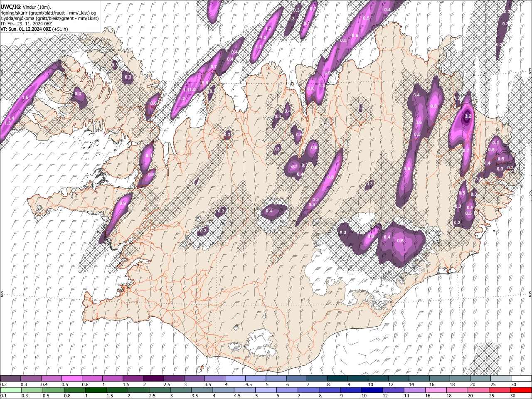The image size is (532, 399).
Task: Click the 'IT: Fös. 29. 11. 2024 06Z' line
Action: (x=26, y=24)
